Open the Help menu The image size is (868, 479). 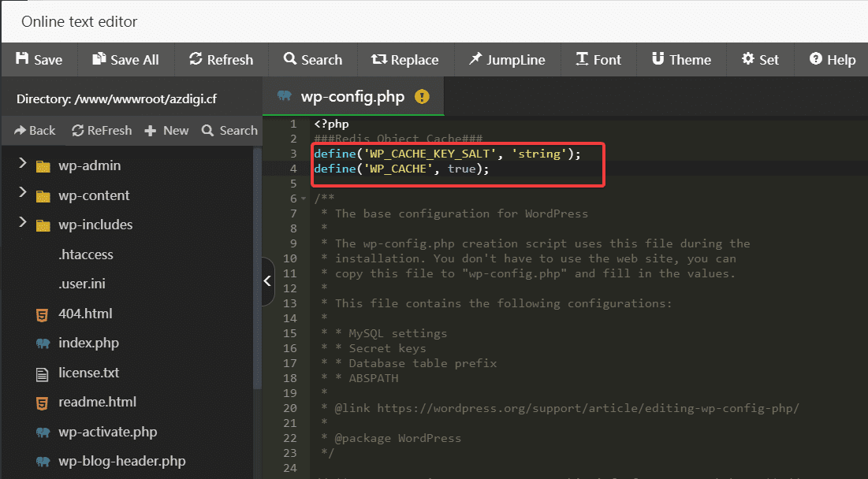[833, 60]
